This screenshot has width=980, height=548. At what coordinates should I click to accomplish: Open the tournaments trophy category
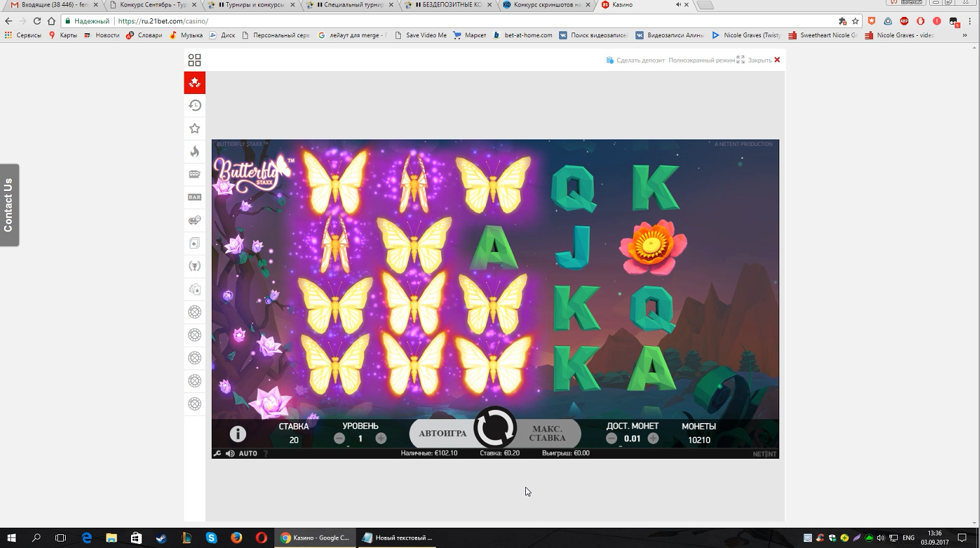click(x=194, y=265)
